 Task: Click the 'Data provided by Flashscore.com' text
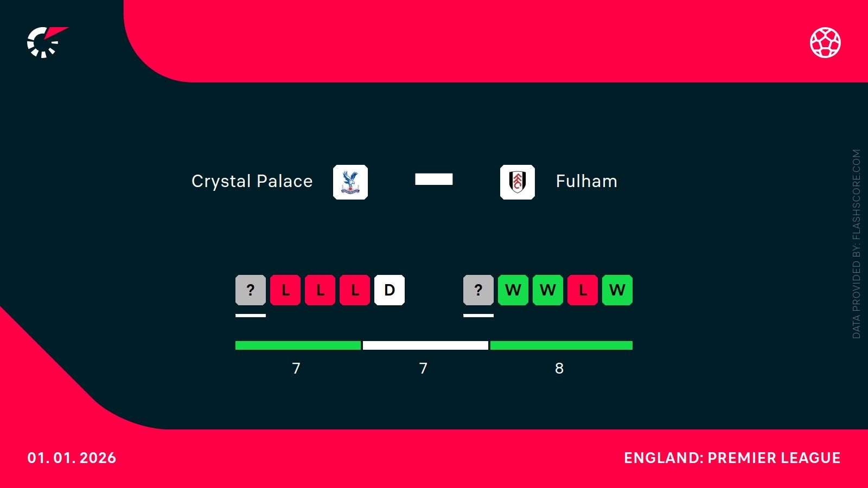coord(857,244)
